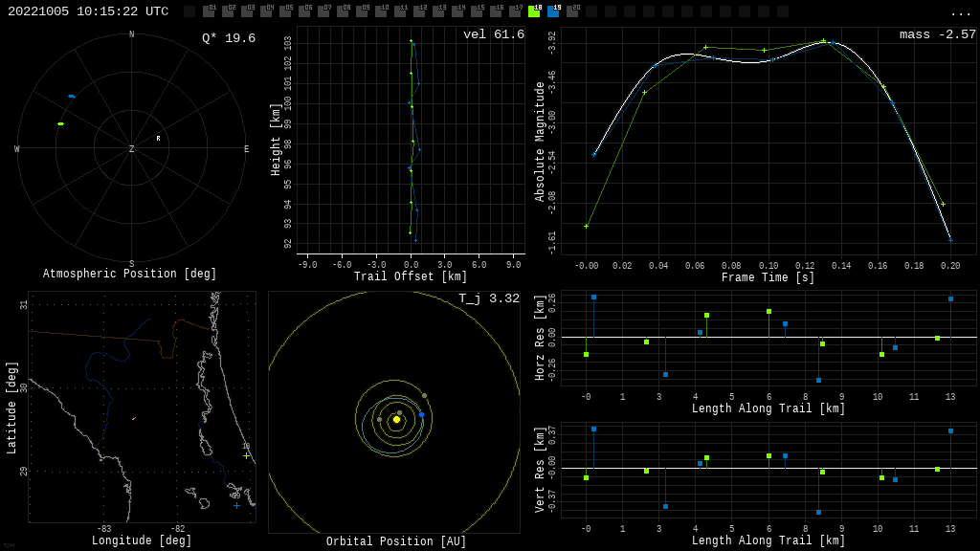Toggle the green station 18 indicator
This screenshot has height=551, width=980.
tap(534, 11)
